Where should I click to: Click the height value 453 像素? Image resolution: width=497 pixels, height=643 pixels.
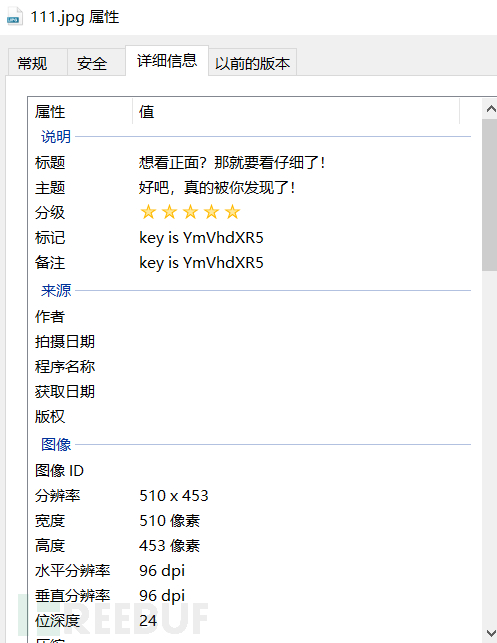point(169,546)
